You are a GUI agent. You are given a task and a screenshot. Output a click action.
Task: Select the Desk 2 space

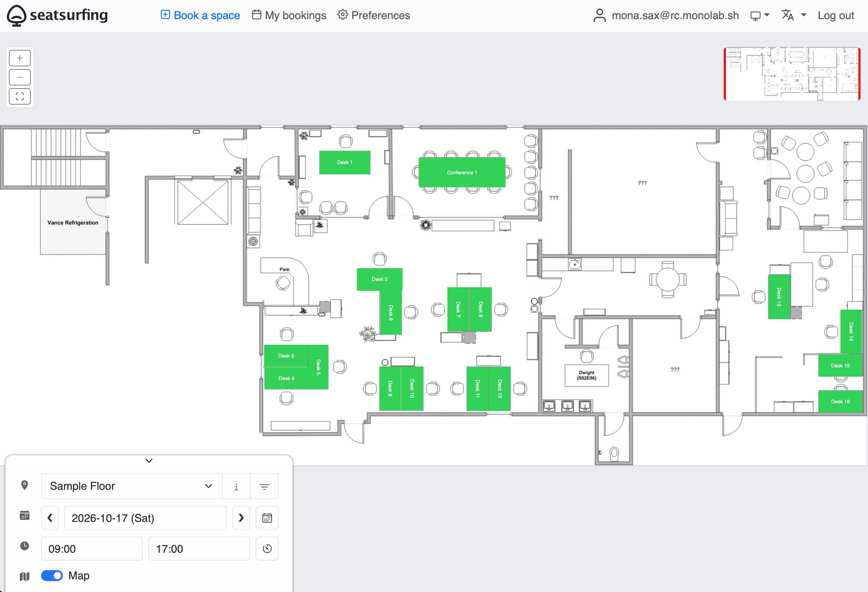[x=379, y=279]
